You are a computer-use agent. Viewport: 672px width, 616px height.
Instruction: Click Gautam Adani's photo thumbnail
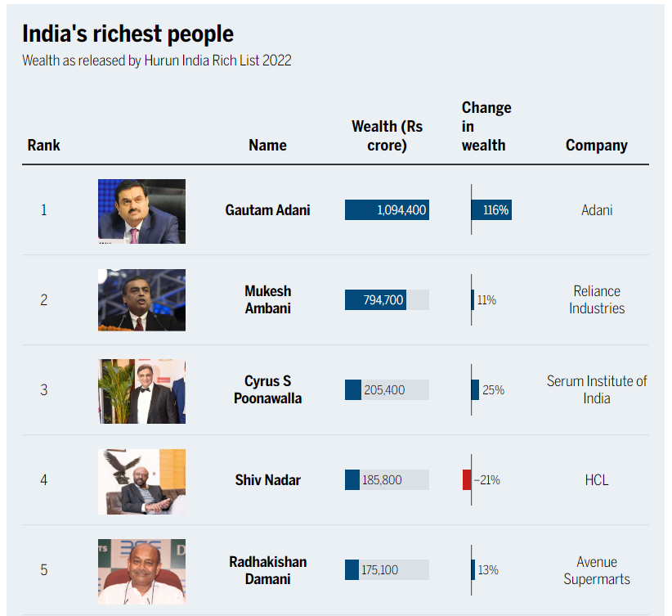(142, 212)
